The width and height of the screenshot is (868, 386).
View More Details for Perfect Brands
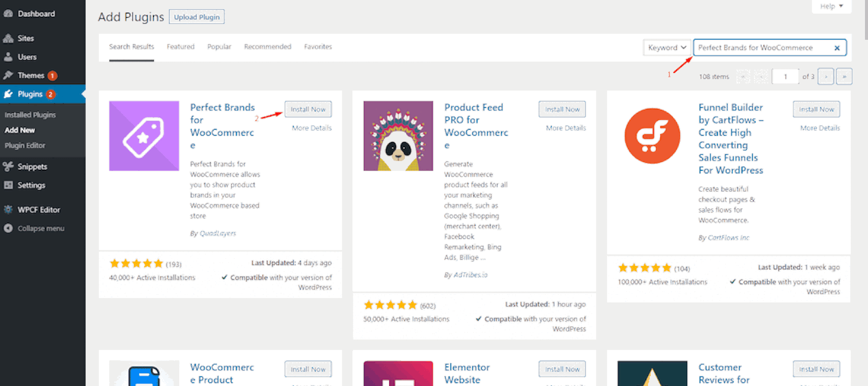point(312,128)
